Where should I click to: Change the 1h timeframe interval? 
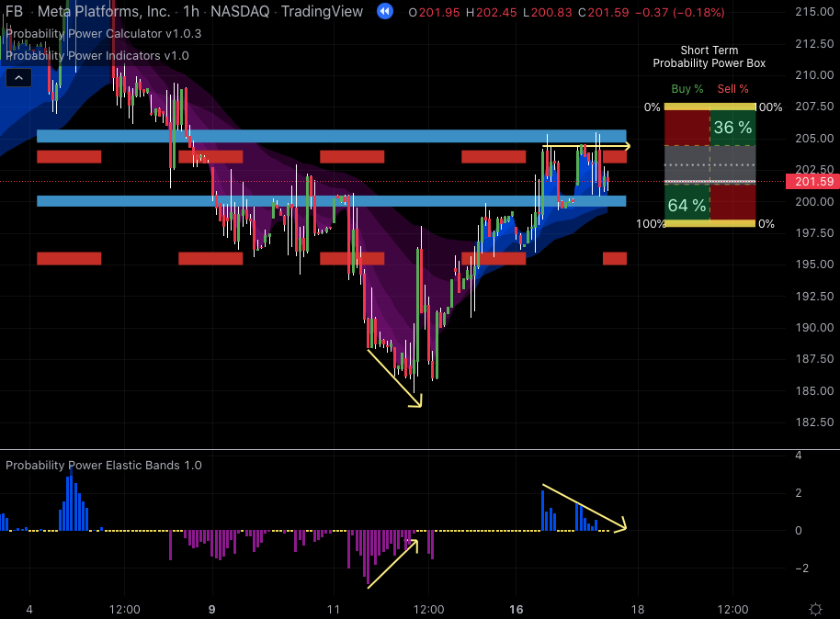191,12
